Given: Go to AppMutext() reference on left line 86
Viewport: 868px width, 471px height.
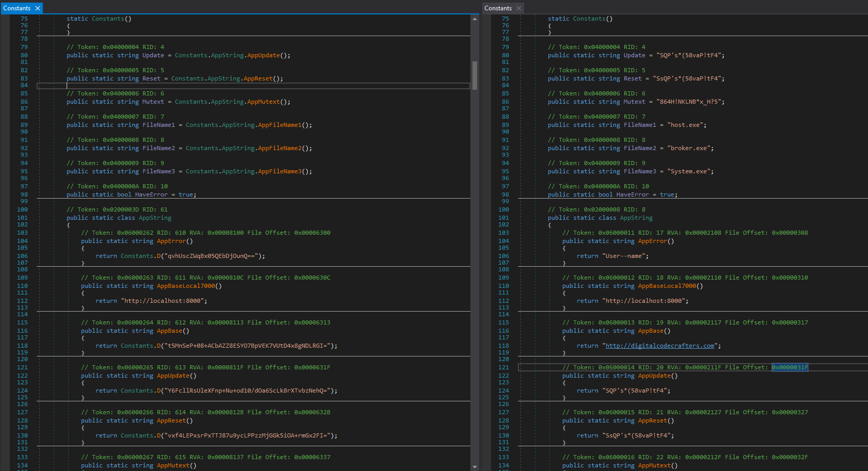Looking at the screenshot, I should (x=263, y=102).
